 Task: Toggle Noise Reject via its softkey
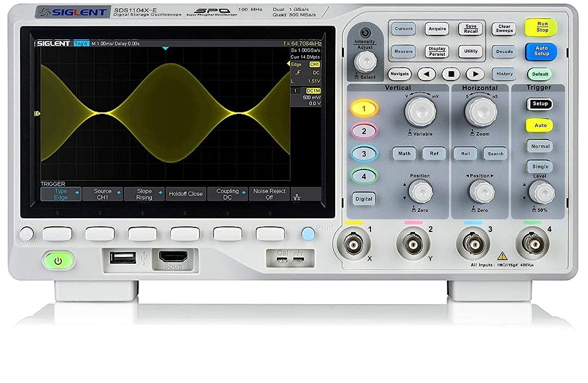pyautogui.click(x=270, y=194)
